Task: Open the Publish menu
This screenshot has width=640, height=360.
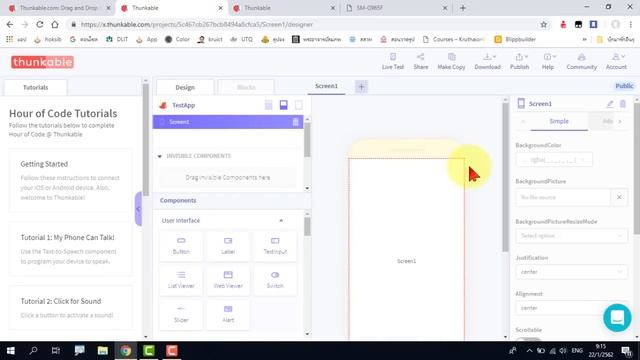Action: point(519,61)
